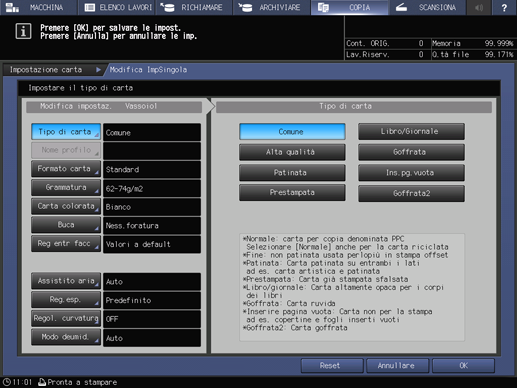Open the Buca punching setting
The height and width of the screenshot is (388, 517).
[x=66, y=225]
